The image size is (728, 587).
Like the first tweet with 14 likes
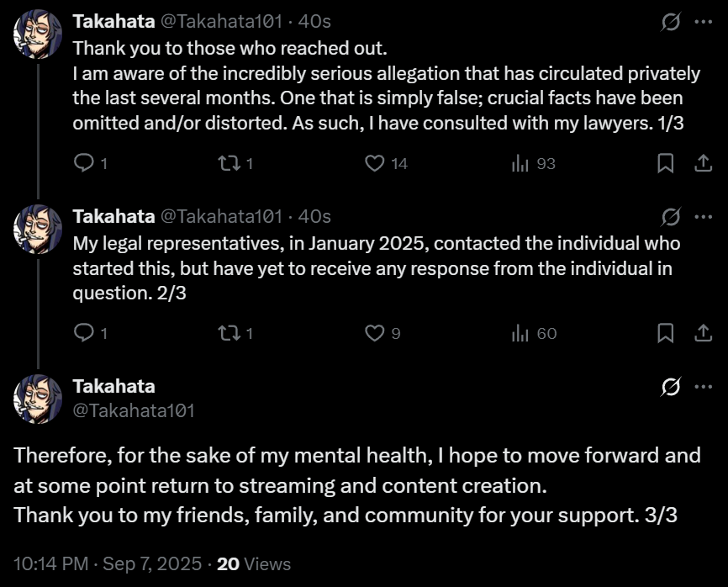[x=375, y=163]
